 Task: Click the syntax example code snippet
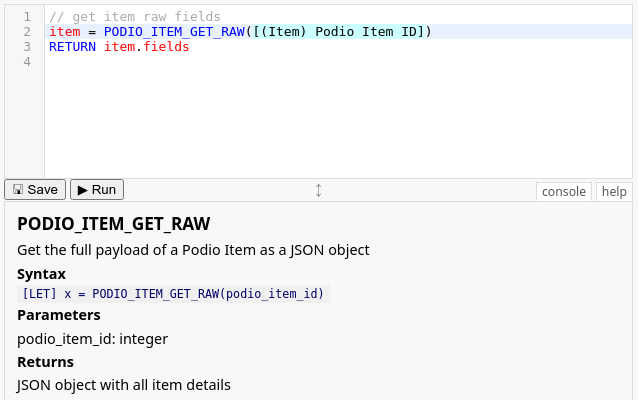[x=174, y=294]
